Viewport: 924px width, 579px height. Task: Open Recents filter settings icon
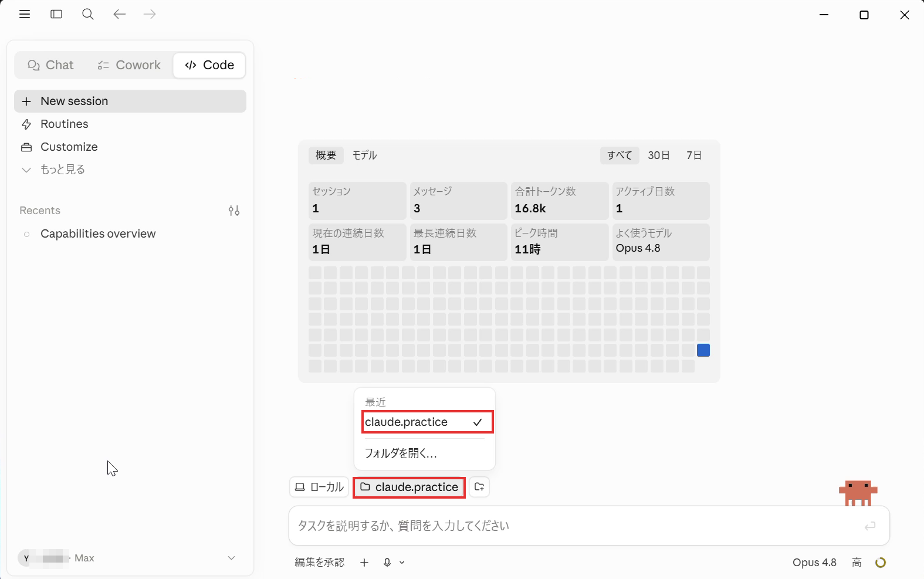[x=234, y=211]
